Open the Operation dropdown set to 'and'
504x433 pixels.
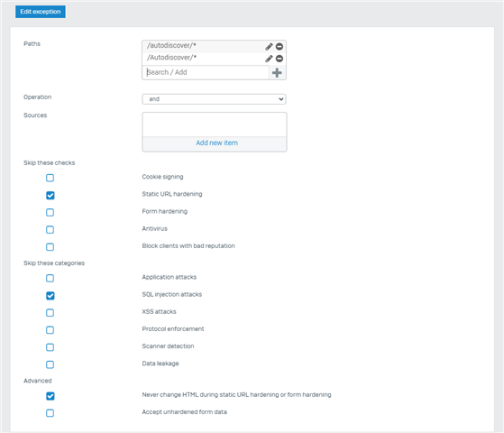(214, 99)
